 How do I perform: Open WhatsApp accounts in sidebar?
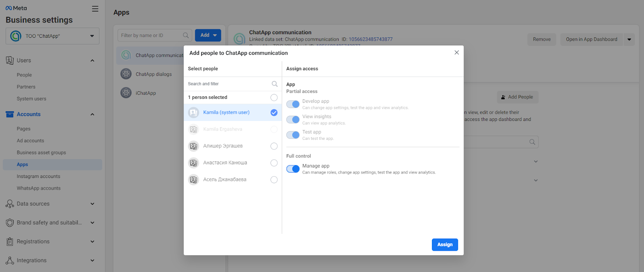(39, 188)
